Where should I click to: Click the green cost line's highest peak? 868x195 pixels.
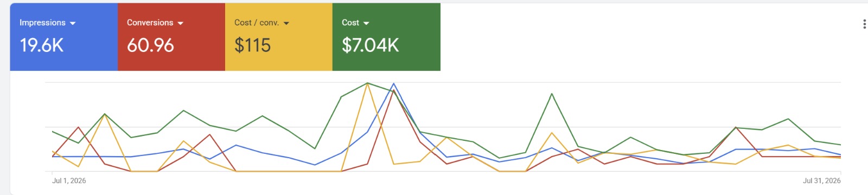coord(368,83)
